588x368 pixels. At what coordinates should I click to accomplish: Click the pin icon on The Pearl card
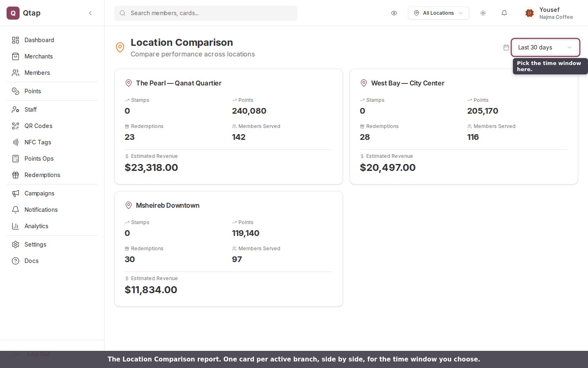point(129,83)
